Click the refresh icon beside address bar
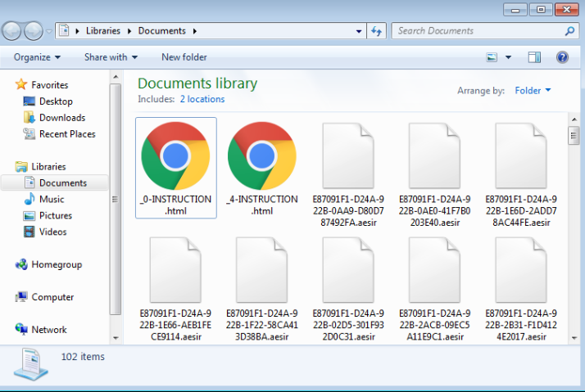Viewport: 585px width, 392px height. click(377, 31)
